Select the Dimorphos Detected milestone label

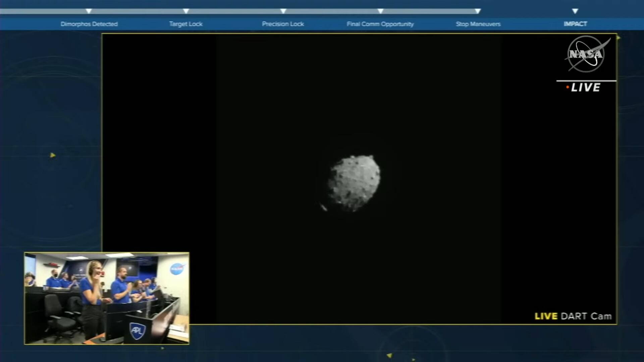tap(89, 24)
